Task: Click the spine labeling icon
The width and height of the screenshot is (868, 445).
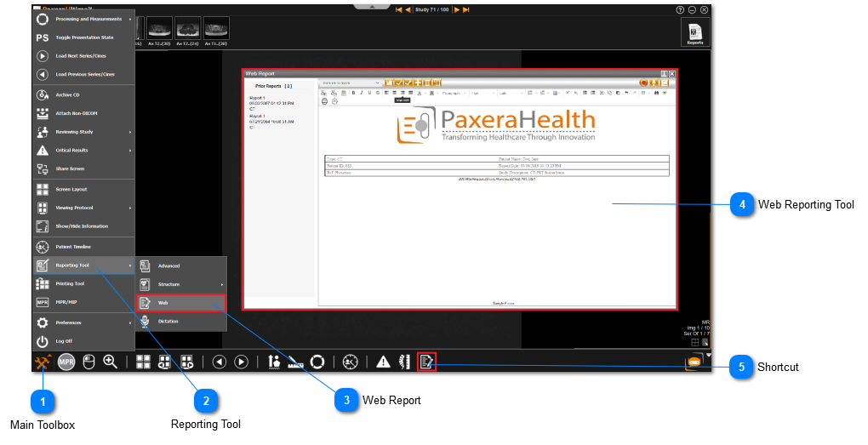Action: (x=405, y=362)
